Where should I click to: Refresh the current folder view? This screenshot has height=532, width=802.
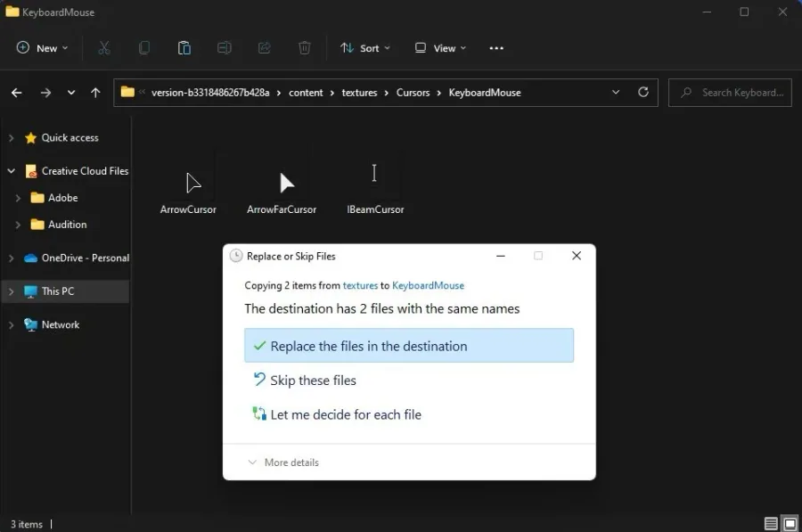coord(642,92)
